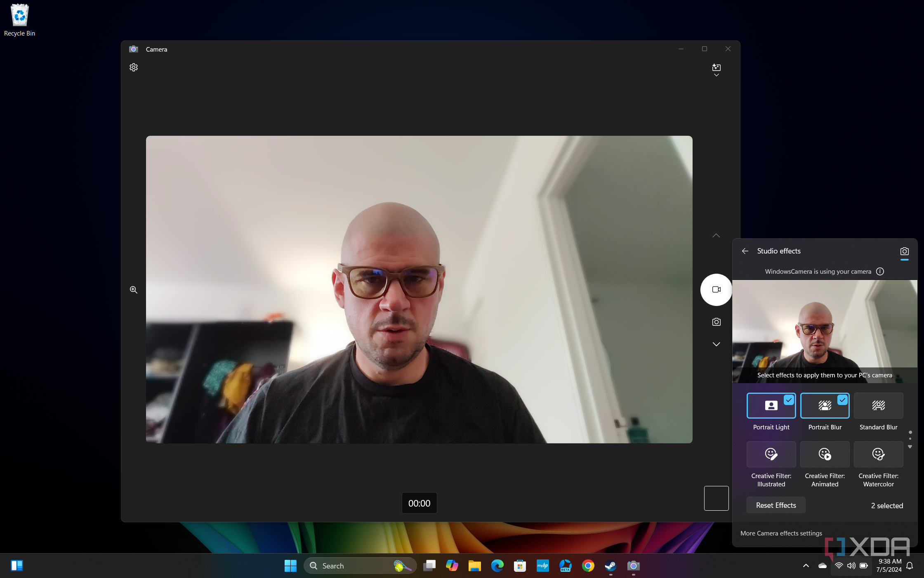Viewport: 924px width, 578px height.
Task: Open the camera roll thumbnail box
Action: [x=717, y=498]
